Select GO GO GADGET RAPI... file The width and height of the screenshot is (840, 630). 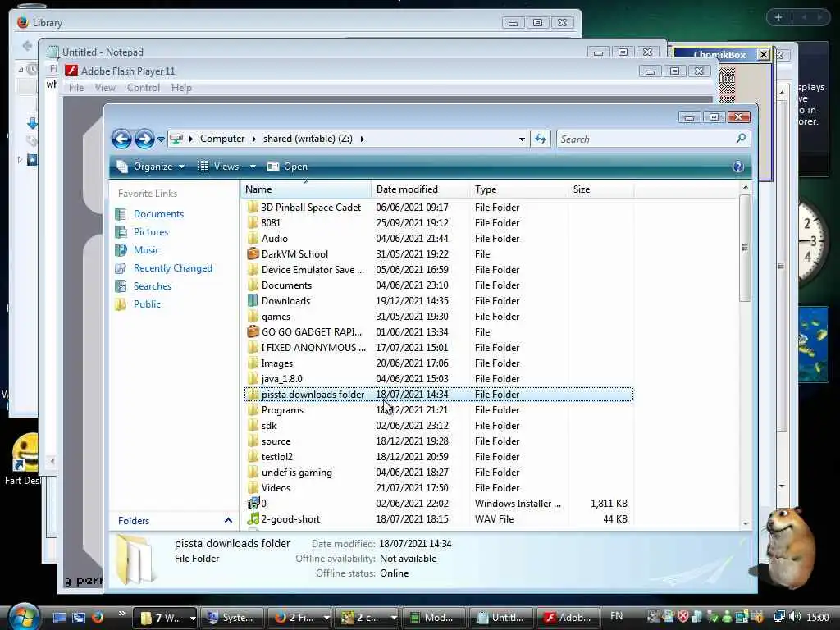click(x=311, y=331)
